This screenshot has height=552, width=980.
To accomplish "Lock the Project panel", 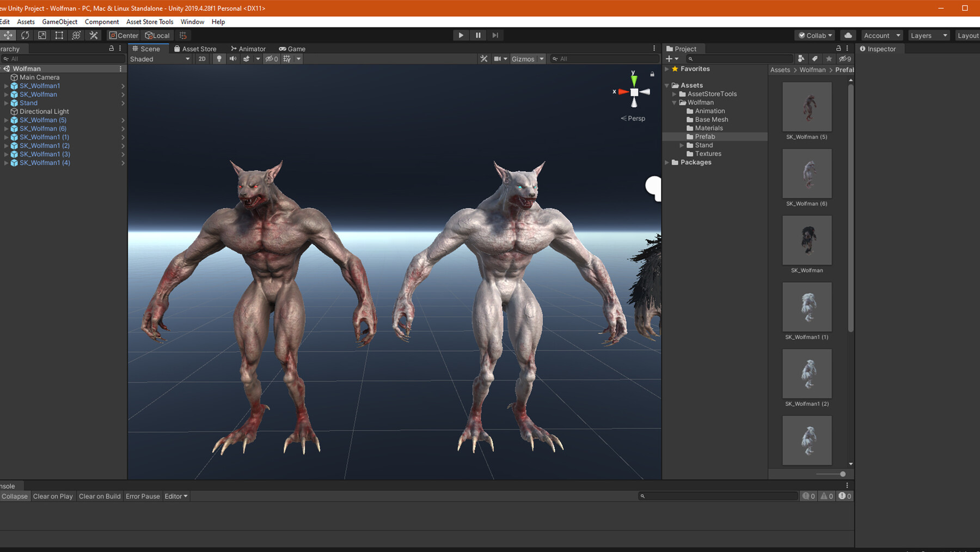I will (x=838, y=48).
